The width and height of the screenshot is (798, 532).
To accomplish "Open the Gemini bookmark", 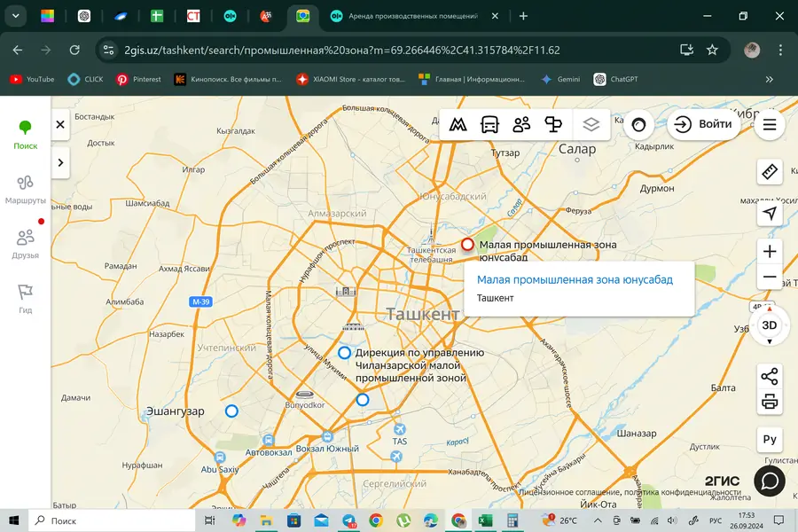I will coord(561,79).
